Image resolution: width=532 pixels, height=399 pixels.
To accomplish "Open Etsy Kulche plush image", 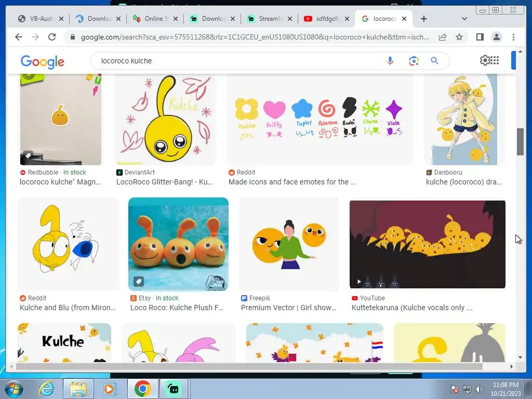I will click(x=179, y=244).
